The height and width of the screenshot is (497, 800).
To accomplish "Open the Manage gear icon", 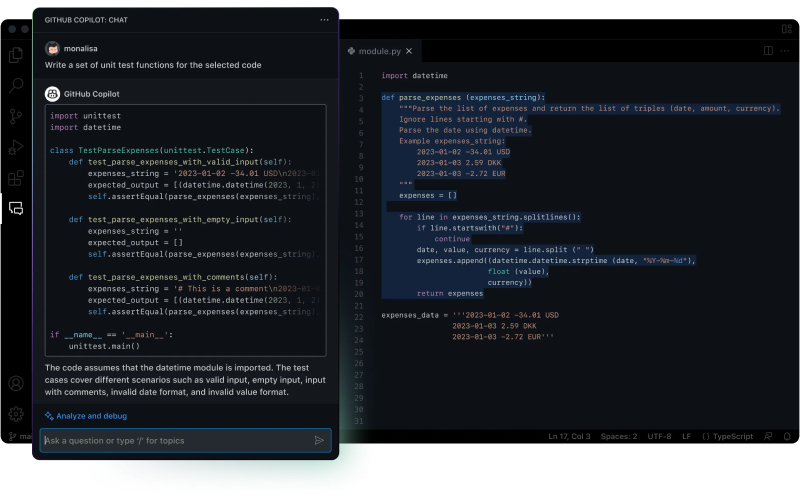I will click(16, 413).
